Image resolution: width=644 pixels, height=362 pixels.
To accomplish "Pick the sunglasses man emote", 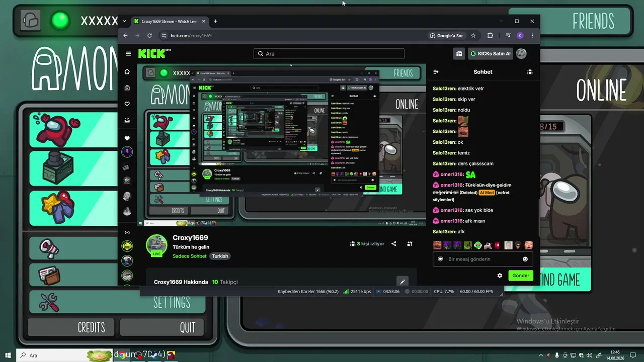I will click(x=518, y=245).
